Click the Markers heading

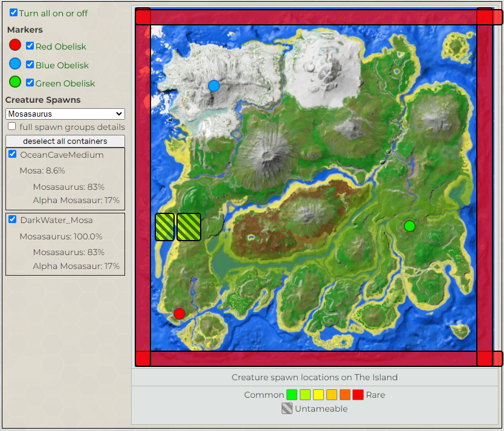tap(25, 30)
